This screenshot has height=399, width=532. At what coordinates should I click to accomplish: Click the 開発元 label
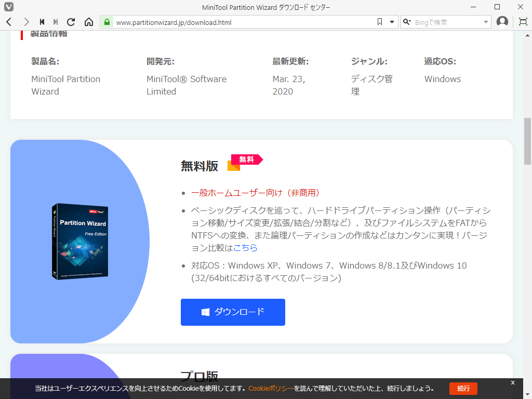coord(161,61)
